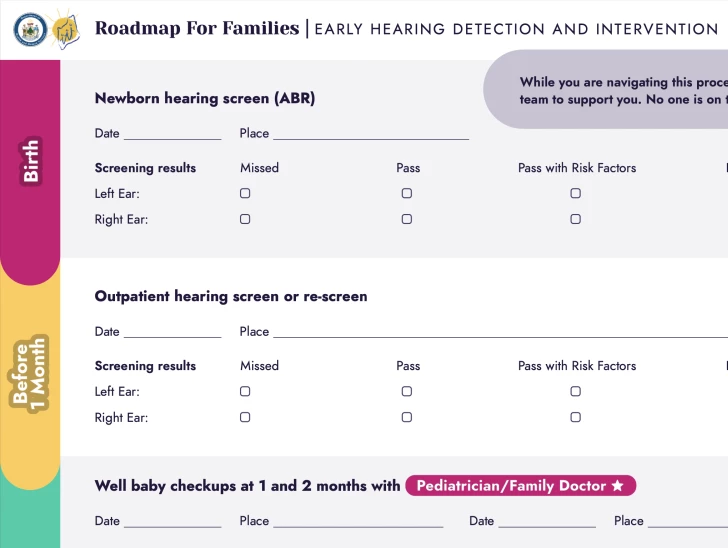Tick Left Ear Pass under Newborn hearing screen

coord(407,194)
